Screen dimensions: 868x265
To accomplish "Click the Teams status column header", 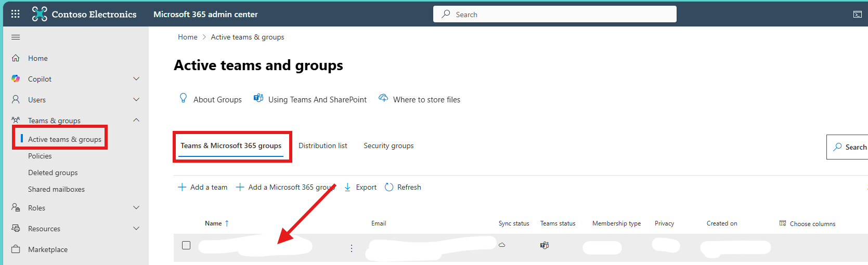I will (558, 223).
